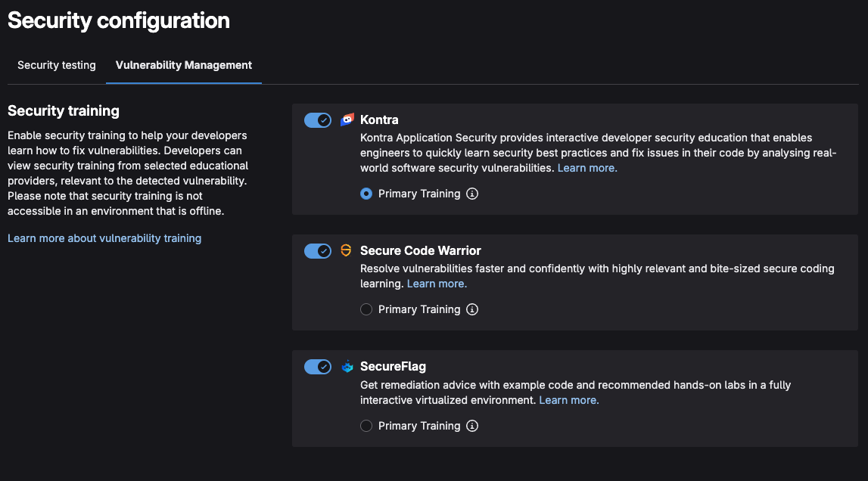The image size is (868, 481).
Task: Select Kontra's Primary Training radio button
Action: [366, 194]
